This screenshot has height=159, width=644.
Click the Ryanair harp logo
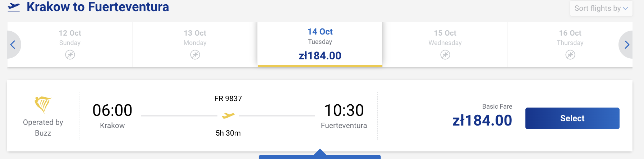coord(43,104)
